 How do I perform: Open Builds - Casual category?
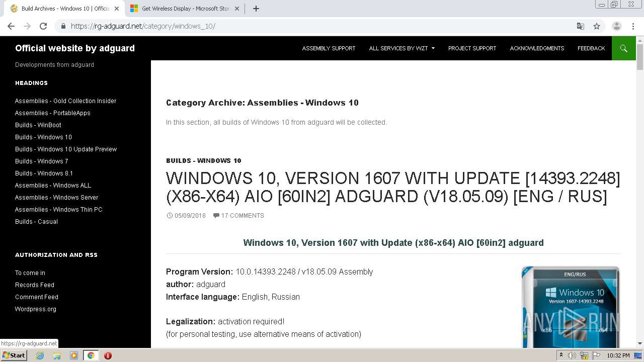[36, 222]
